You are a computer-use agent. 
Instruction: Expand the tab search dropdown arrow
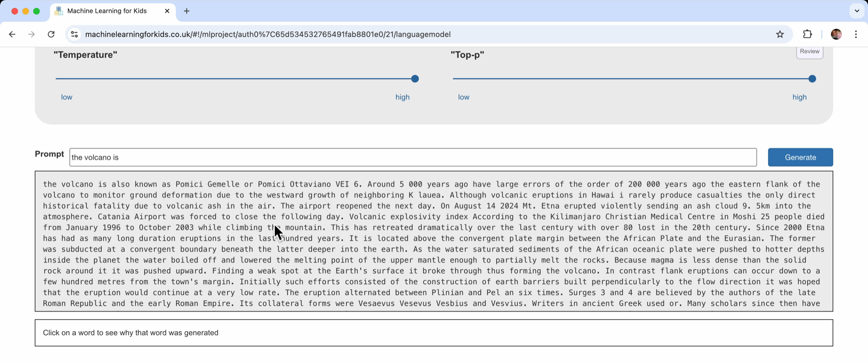coord(856,11)
